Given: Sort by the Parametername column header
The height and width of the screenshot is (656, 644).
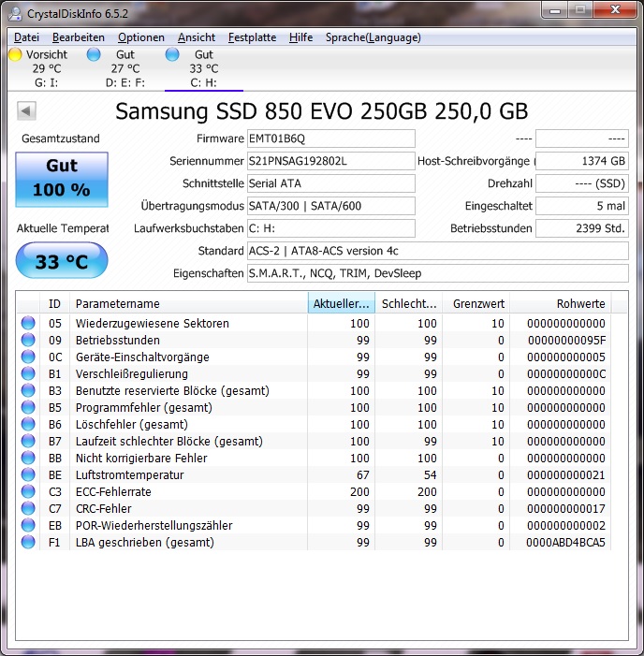Looking at the screenshot, I should tap(188, 304).
